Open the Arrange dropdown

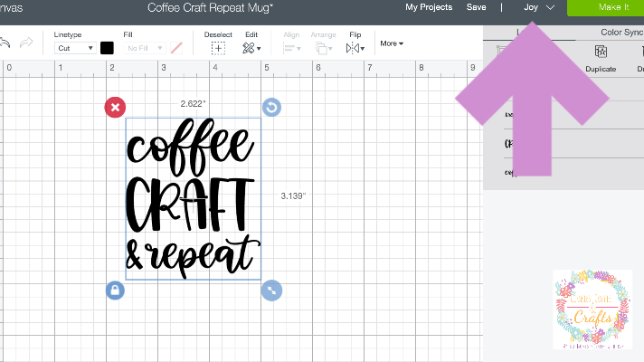pyautogui.click(x=323, y=49)
